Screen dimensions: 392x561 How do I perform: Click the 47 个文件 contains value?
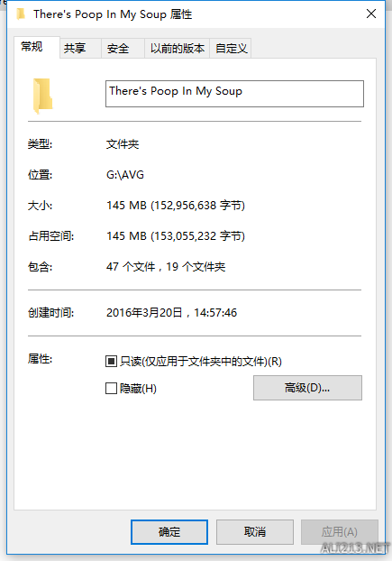[x=166, y=267]
